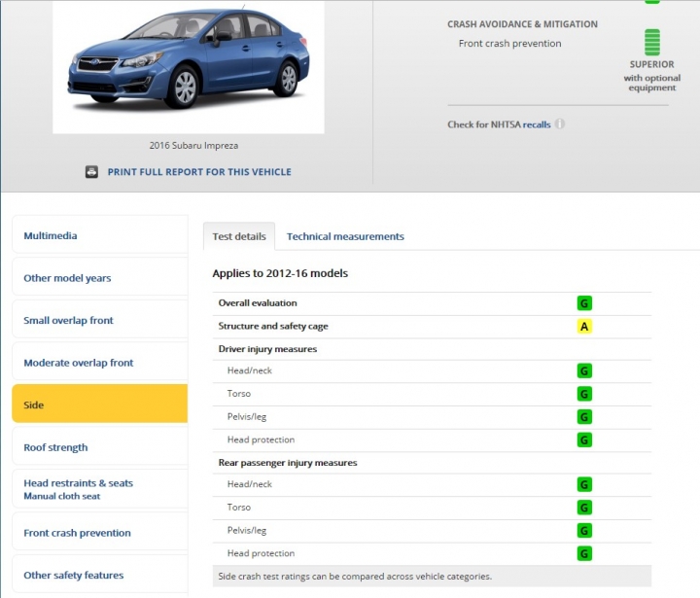Click the 2016 Subaru Impreza car photo
The height and width of the screenshot is (598, 700).
click(189, 66)
